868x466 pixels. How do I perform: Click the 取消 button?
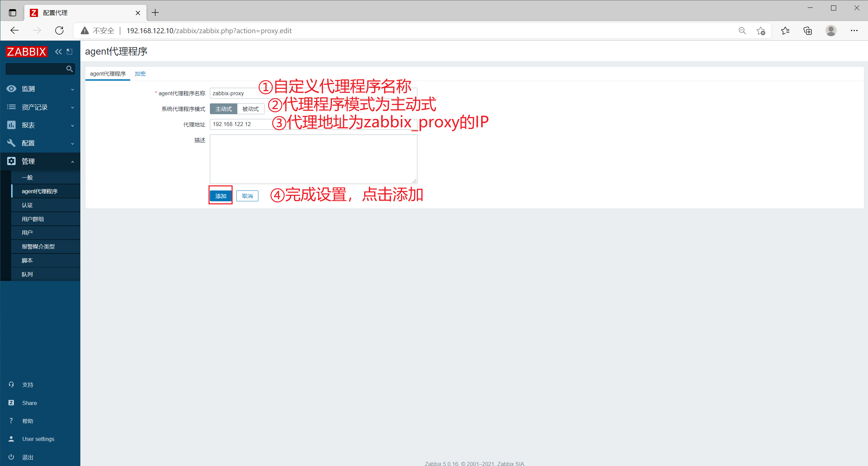247,196
